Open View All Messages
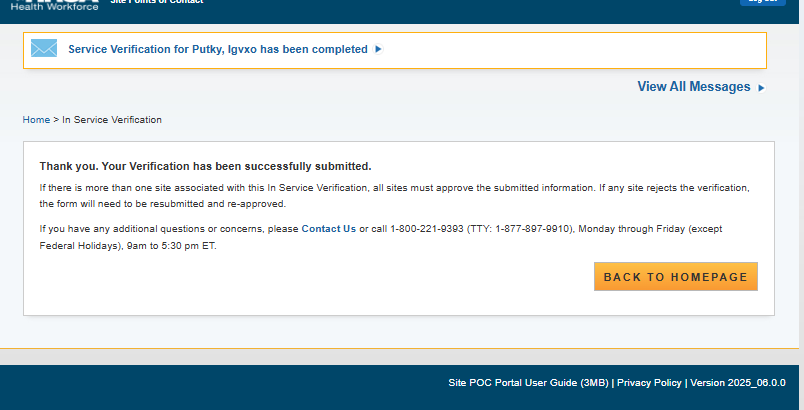 click(693, 87)
